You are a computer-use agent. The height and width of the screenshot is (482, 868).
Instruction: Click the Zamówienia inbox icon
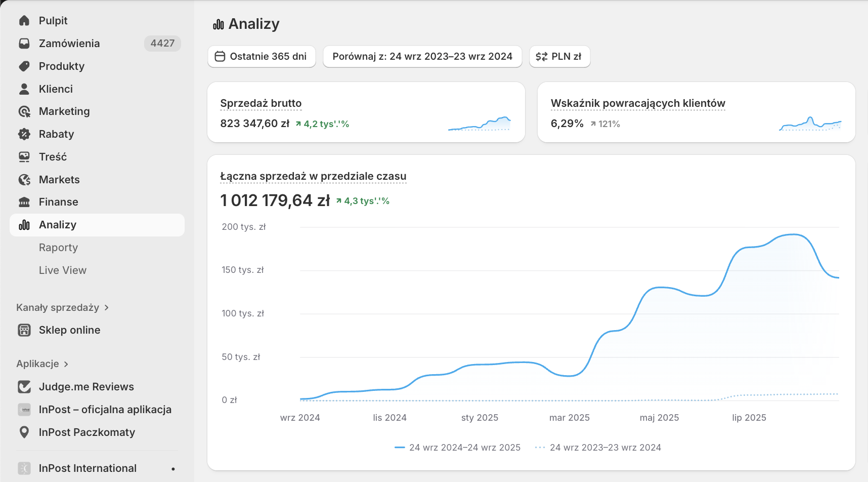click(24, 44)
